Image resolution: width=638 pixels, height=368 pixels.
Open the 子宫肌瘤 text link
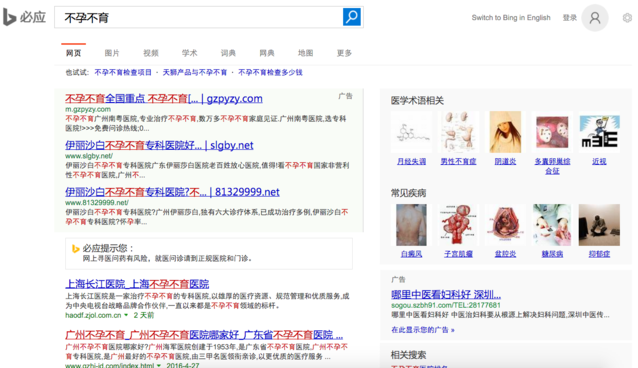point(459,254)
